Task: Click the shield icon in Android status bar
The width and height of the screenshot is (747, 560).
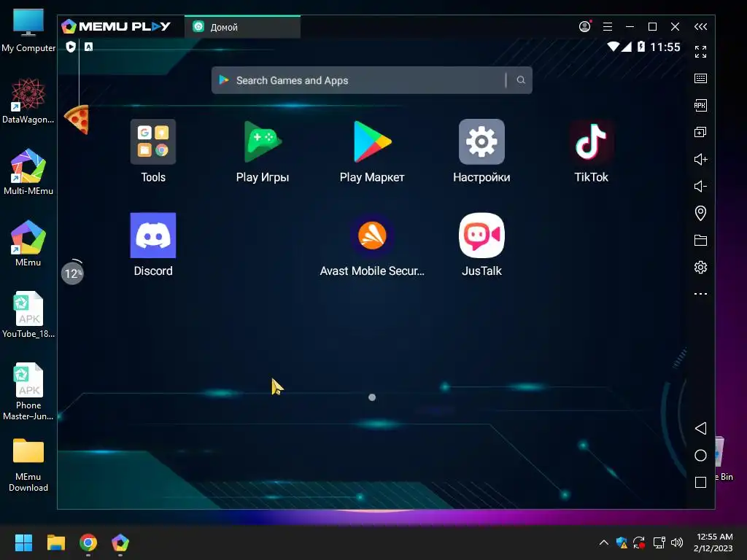Action: pos(71,47)
